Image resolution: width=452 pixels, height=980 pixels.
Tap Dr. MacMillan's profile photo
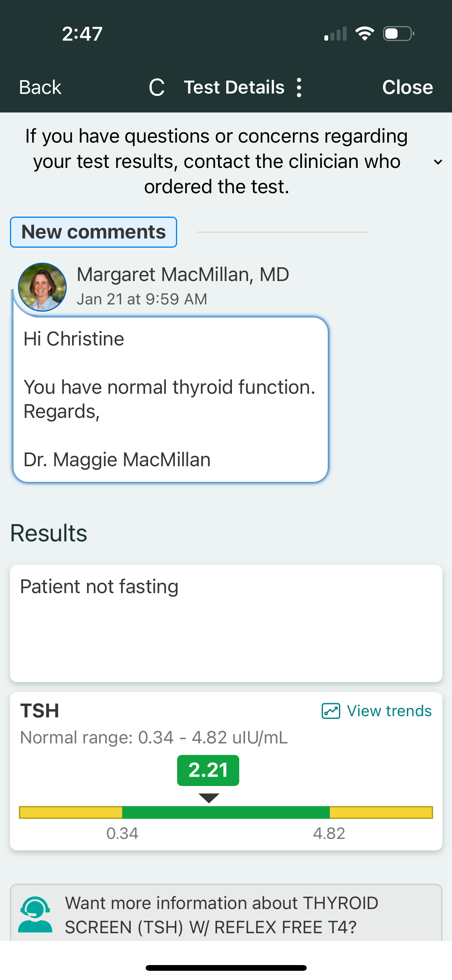42,287
